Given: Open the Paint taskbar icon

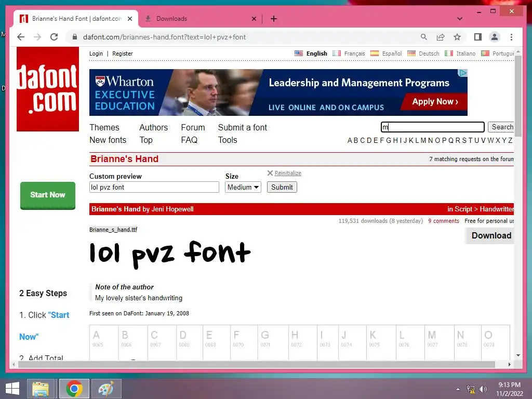Looking at the screenshot, I should coord(106,389).
